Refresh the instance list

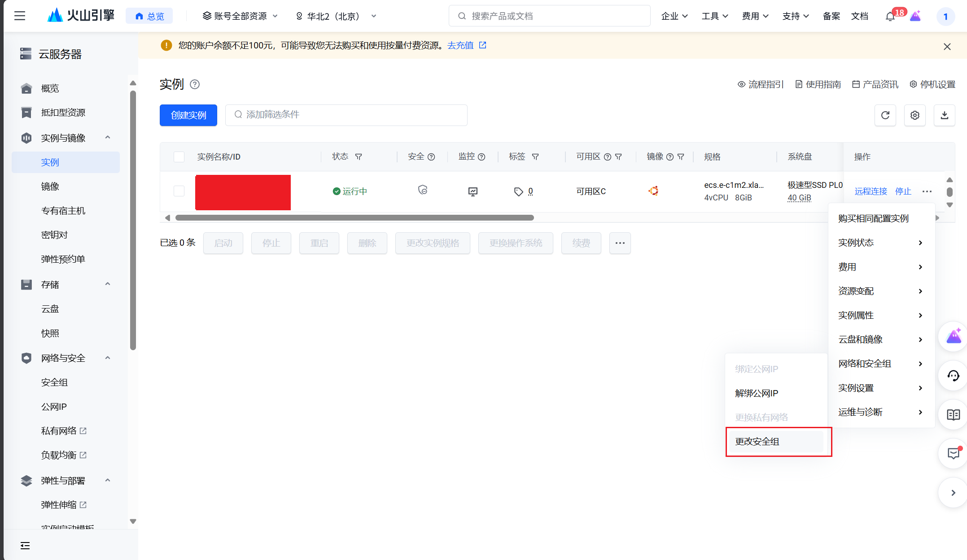click(x=885, y=115)
